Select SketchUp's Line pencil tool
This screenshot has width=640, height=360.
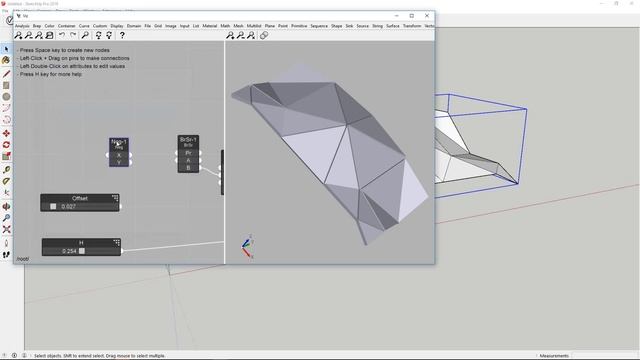pos(6,73)
